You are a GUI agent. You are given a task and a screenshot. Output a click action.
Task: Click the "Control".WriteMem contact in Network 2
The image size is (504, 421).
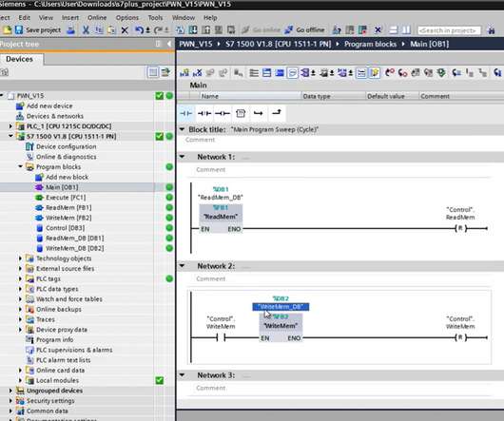221,337
